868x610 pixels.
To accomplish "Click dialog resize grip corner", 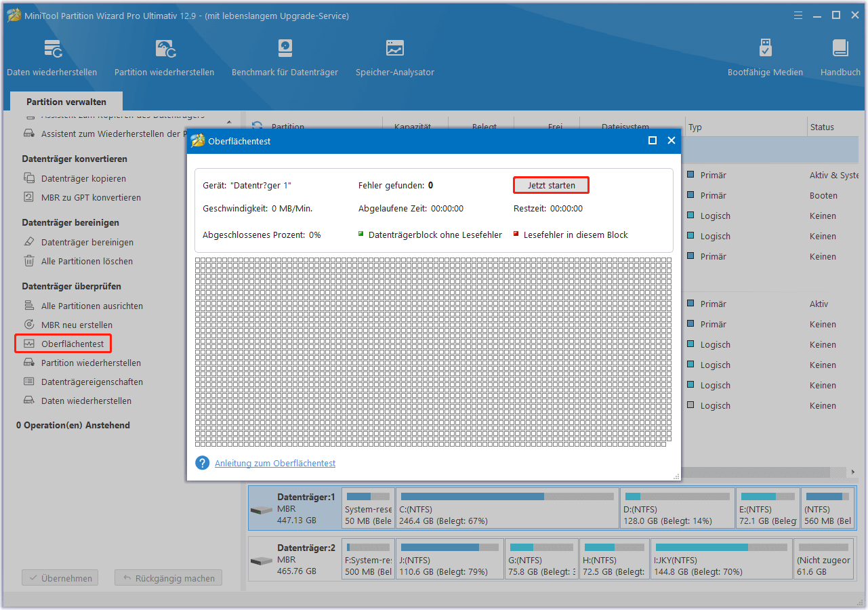I will pos(676,476).
